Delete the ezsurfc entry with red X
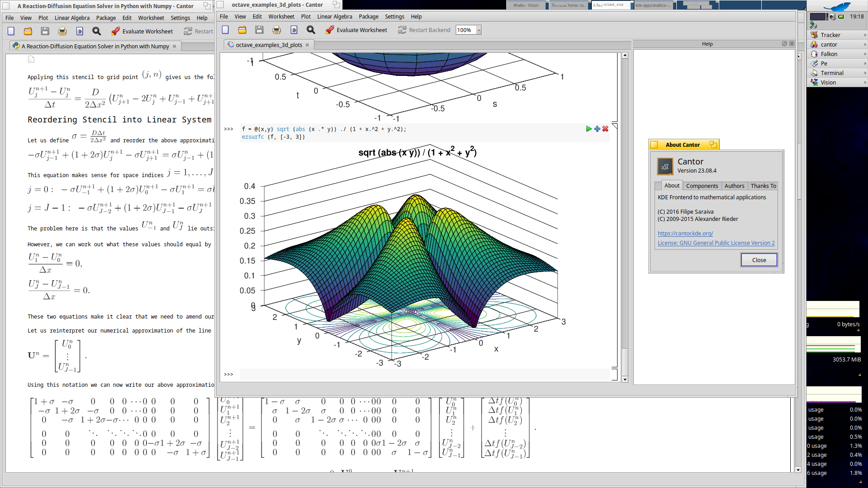Viewport: 868px width, 488px height. tap(605, 129)
